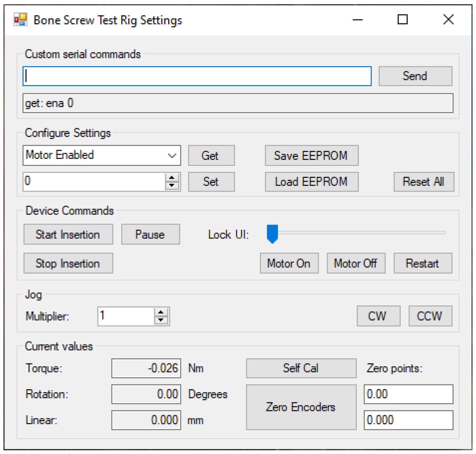Screen dimensions: 476x454
Task: Decrease the settings value with down arrow
Action: pyautogui.click(x=172, y=185)
